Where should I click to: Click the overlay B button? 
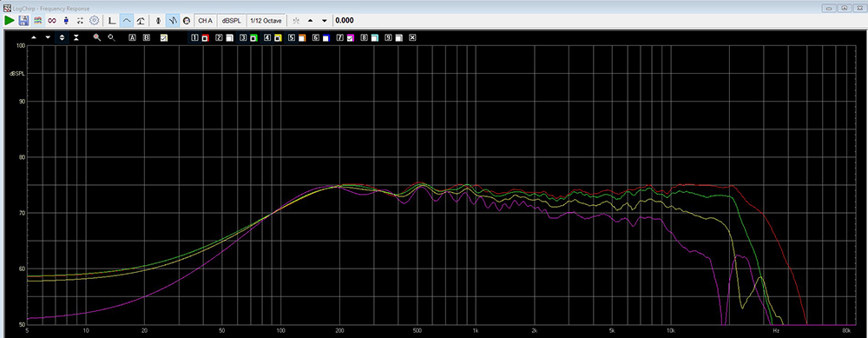click(x=147, y=37)
